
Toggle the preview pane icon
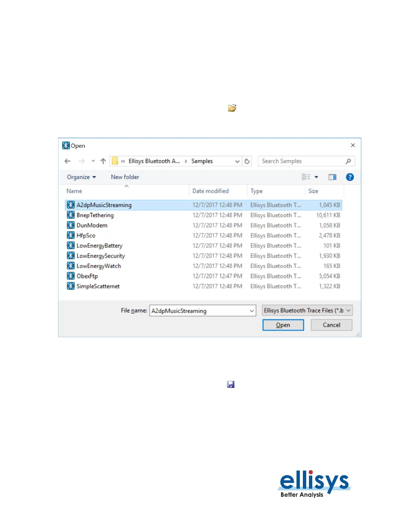point(332,177)
